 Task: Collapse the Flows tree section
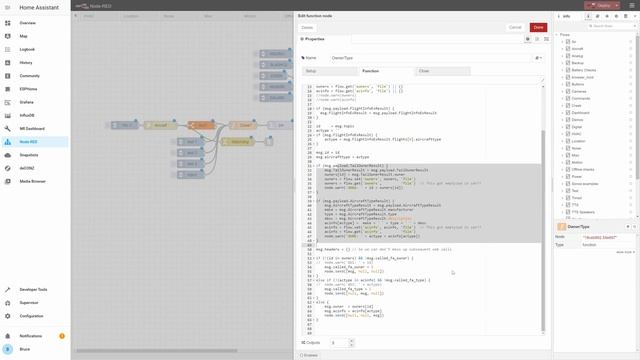coord(557,35)
